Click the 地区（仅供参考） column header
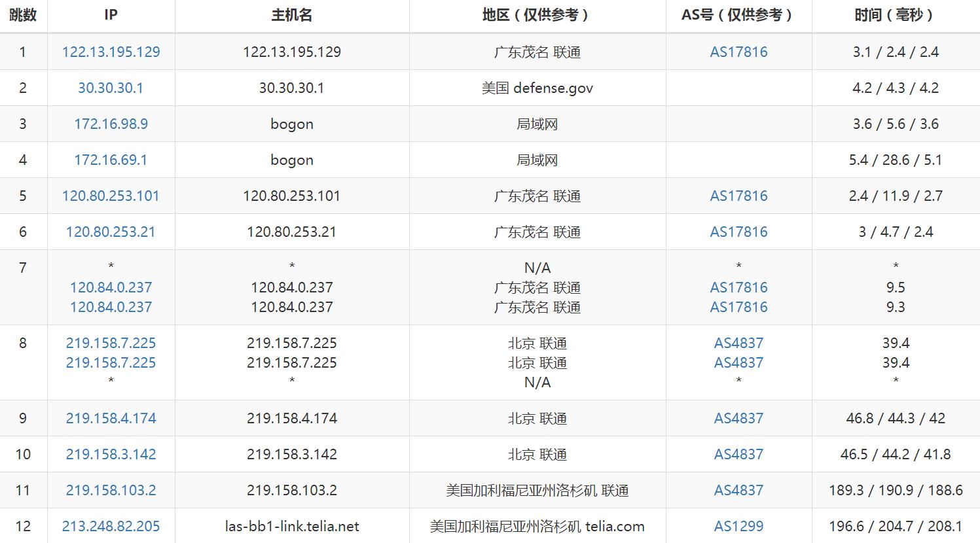Screen dimensions: 980x543 tap(537, 15)
